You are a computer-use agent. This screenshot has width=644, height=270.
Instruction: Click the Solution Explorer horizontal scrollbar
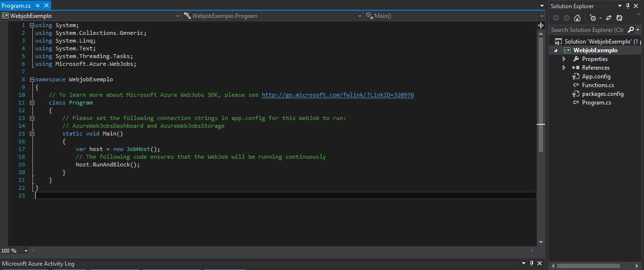(x=589, y=266)
